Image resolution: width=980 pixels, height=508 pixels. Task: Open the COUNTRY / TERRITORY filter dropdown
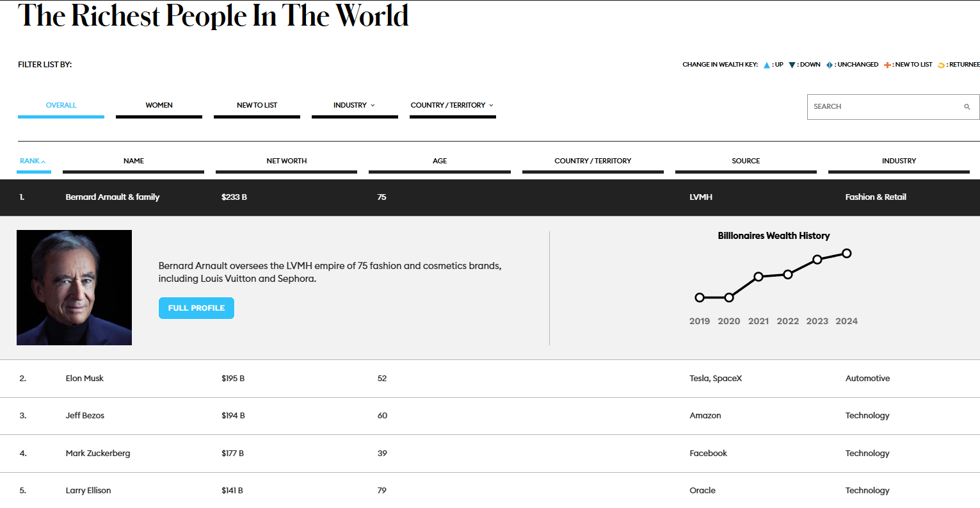(x=453, y=106)
